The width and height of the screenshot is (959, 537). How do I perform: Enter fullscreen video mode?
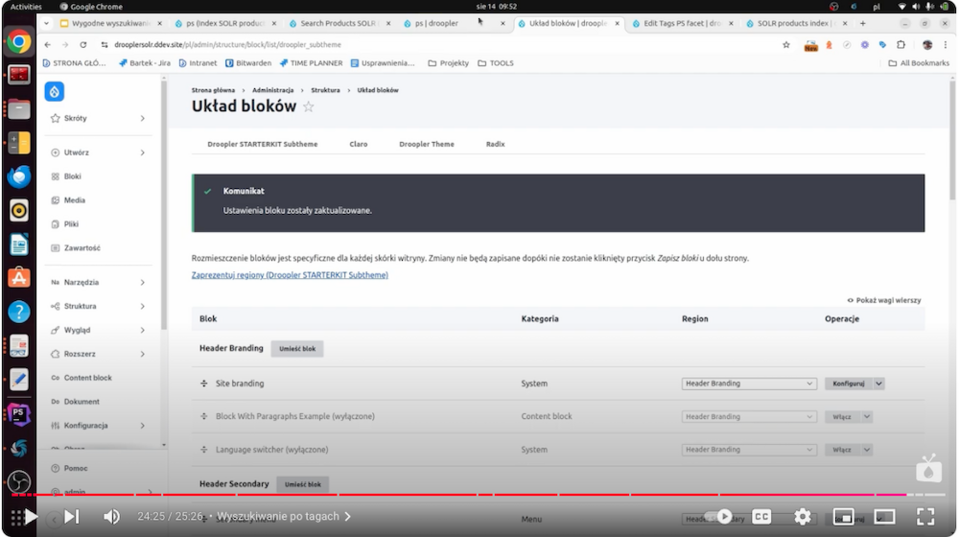(925, 517)
